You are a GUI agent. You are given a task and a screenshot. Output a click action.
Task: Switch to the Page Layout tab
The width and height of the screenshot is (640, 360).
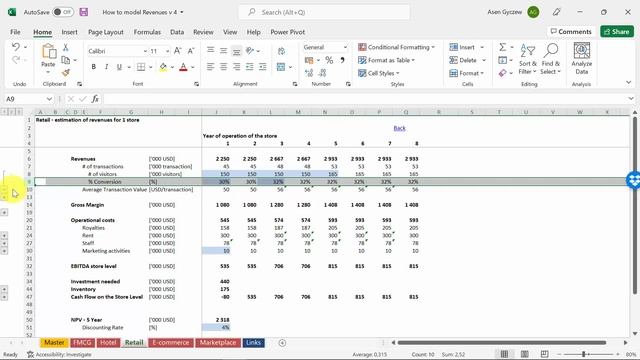click(x=106, y=32)
